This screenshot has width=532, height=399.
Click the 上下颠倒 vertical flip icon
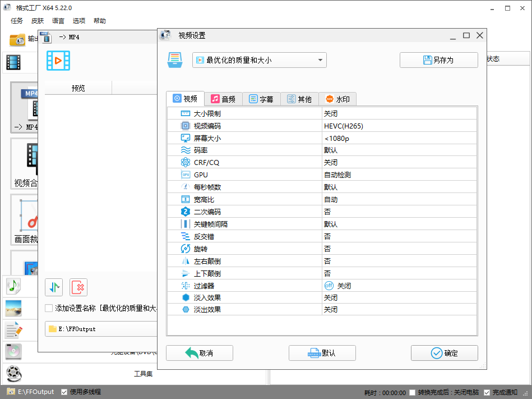pos(185,273)
